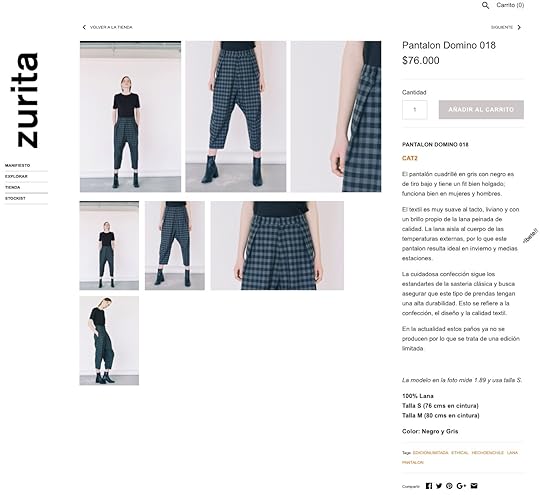Open Carrito (0) cart link
Screen dimensions: 540x495
point(510,5)
